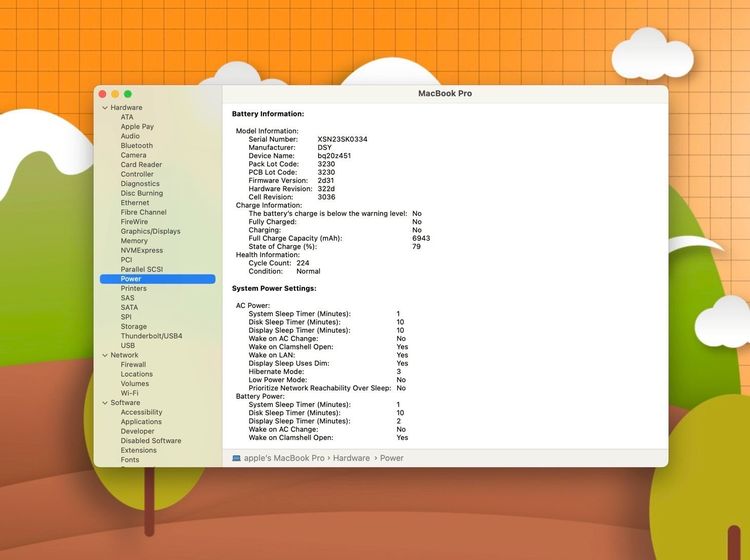750x560 pixels.
Task: Select the Memory item in Hardware
Action: click(134, 241)
